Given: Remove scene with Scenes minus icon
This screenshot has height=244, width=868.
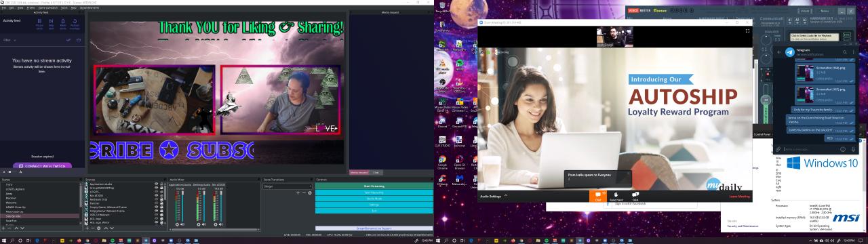Looking at the screenshot, I should tap(9, 228).
